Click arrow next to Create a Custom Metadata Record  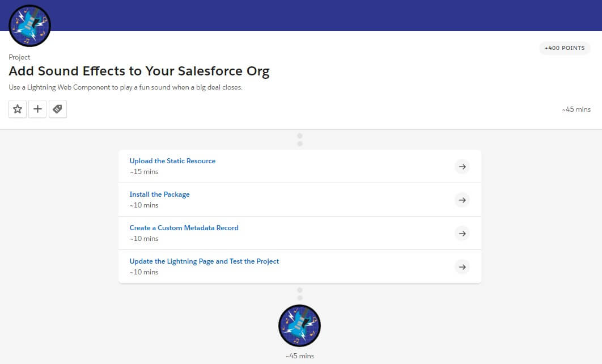click(x=462, y=233)
